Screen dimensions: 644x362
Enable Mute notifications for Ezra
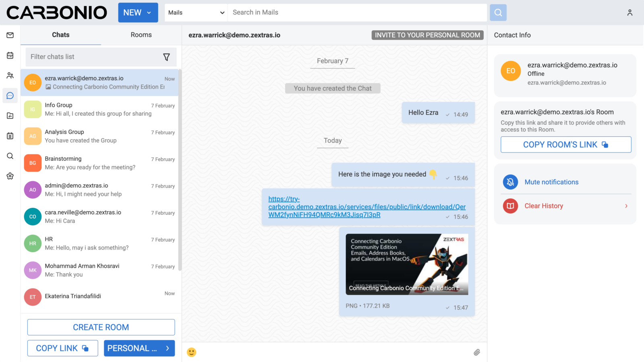click(x=551, y=182)
